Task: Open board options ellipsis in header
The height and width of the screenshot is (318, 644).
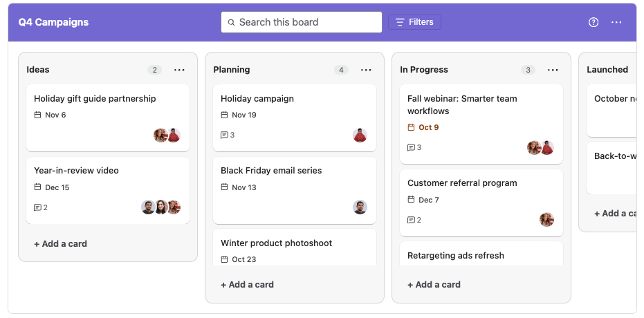Action: 616,22
